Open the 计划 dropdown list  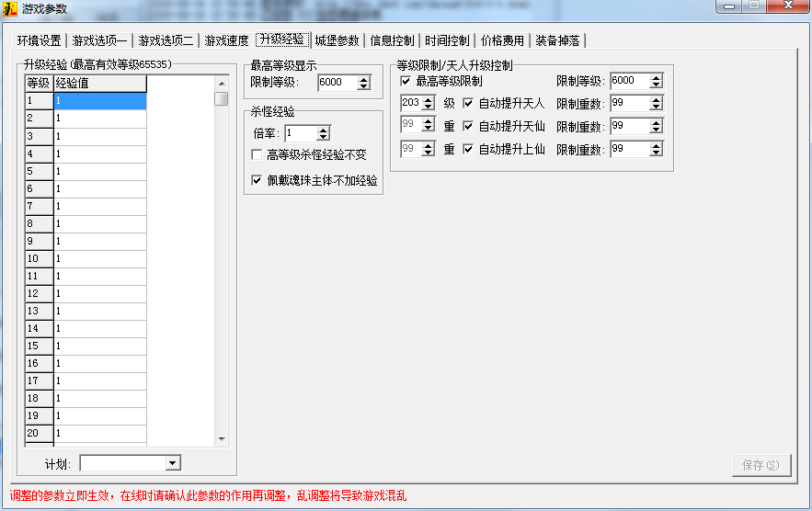pyautogui.click(x=173, y=463)
